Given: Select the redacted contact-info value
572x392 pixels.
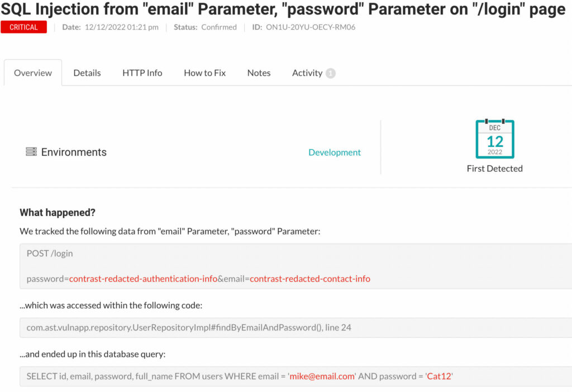Looking at the screenshot, I should pos(310,279).
